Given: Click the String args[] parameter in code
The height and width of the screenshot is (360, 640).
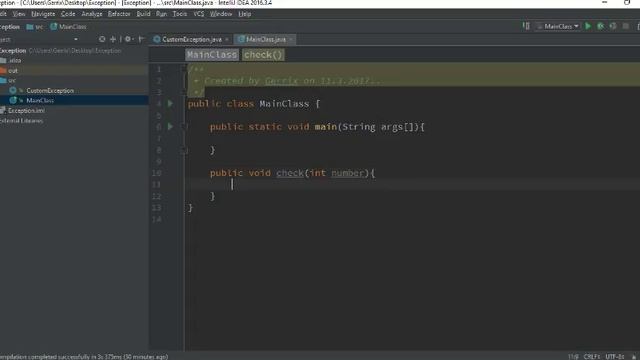Looking at the screenshot, I should click(x=378, y=127).
